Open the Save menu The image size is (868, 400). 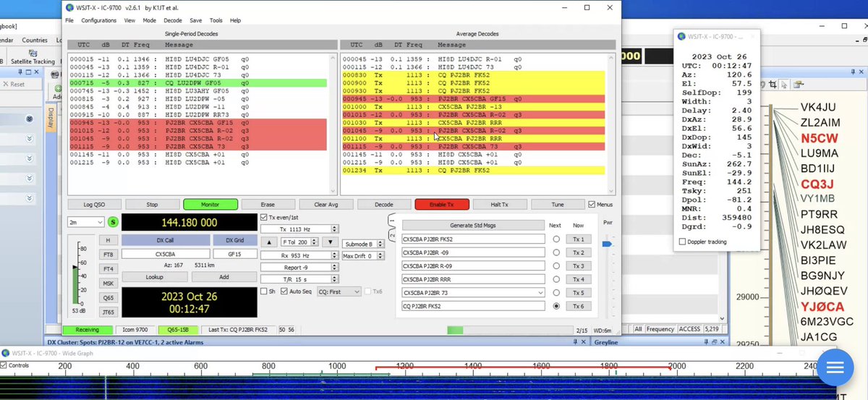click(196, 20)
